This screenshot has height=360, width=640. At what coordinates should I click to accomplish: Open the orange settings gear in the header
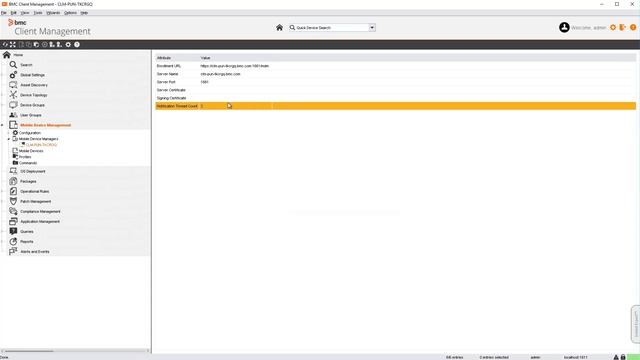pos(613,27)
